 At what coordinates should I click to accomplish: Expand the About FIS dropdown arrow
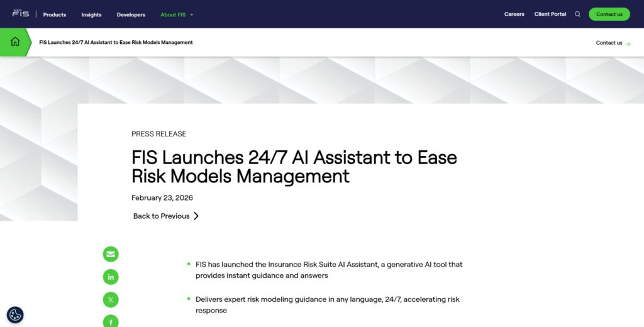click(192, 15)
